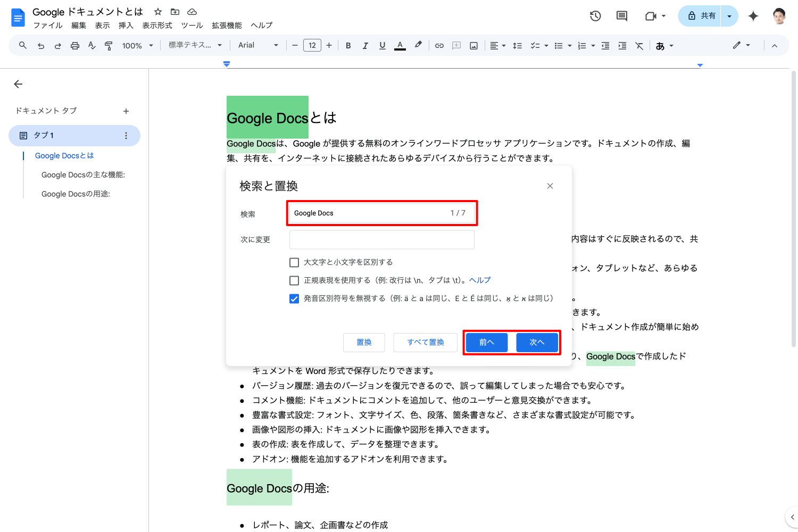Insert a link
The width and height of the screenshot is (798, 532).
pos(439,46)
